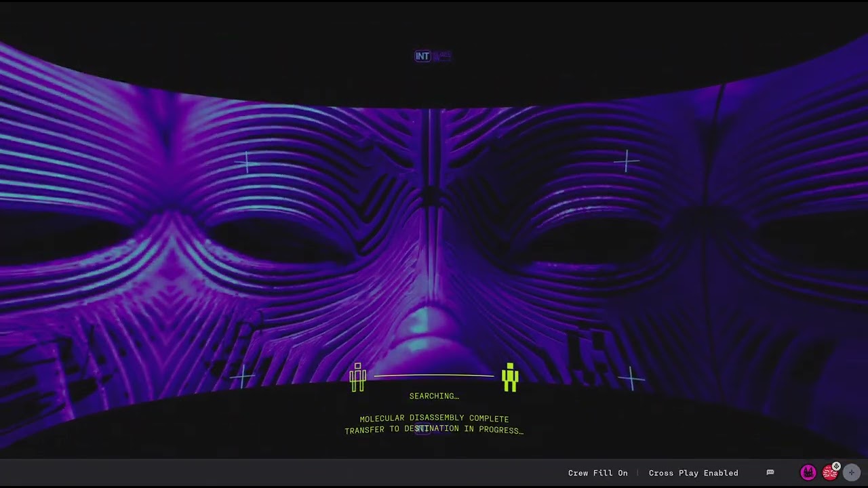Add a crew member with plus button

(852, 472)
